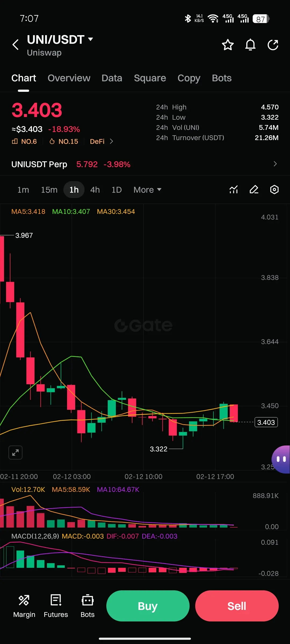Switch to Square tab
This screenshot has height=644, width=290.
pos(150,78)
